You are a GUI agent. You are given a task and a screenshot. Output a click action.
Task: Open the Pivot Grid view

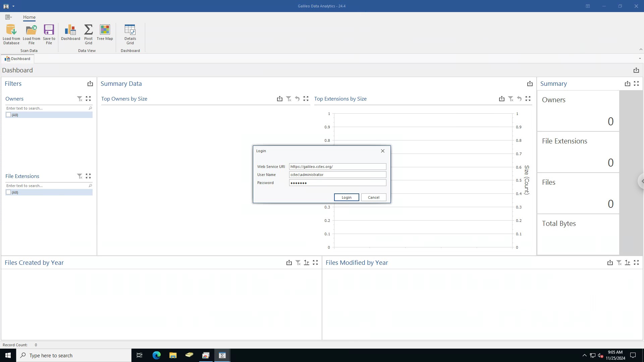(88, 34)
